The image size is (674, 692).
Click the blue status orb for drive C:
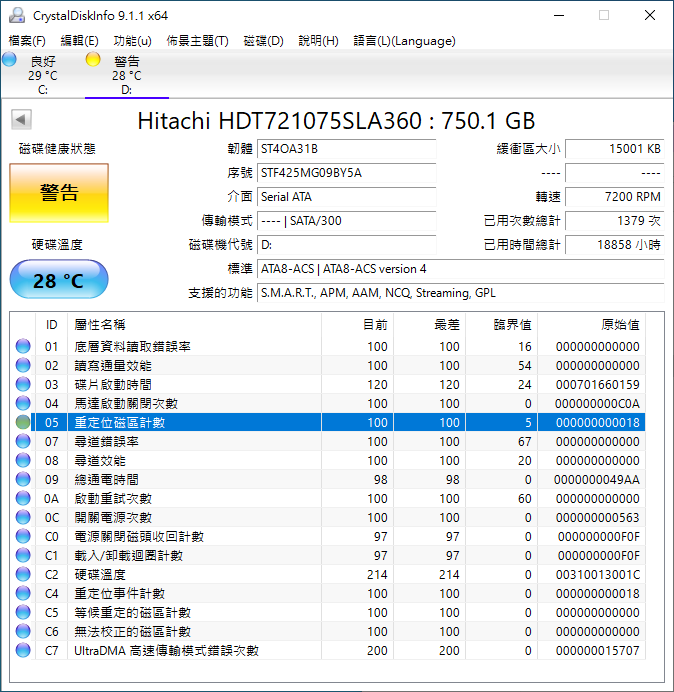[9, 59]
